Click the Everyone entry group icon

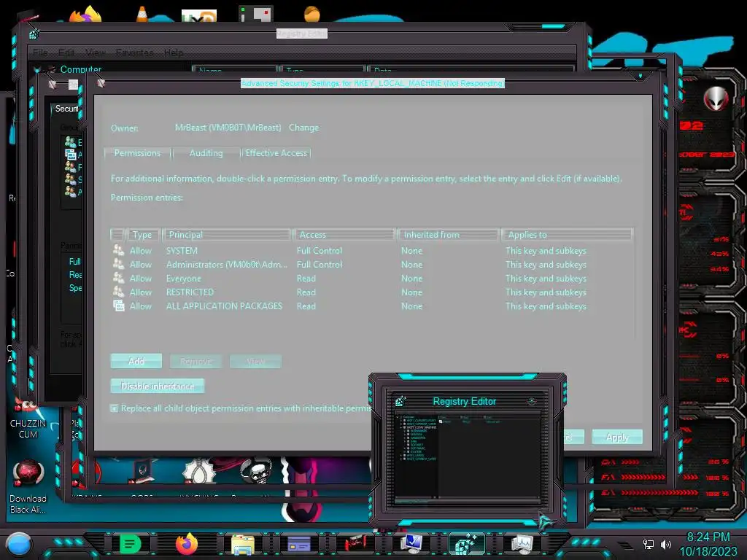click(119, 278)
